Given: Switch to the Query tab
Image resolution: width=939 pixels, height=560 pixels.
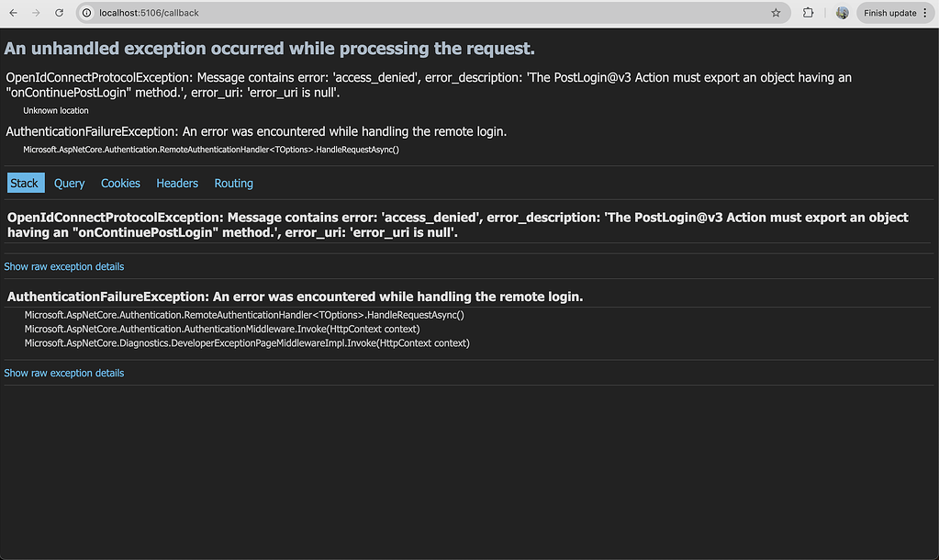Looking at the screenshot, I should [69, 184].
